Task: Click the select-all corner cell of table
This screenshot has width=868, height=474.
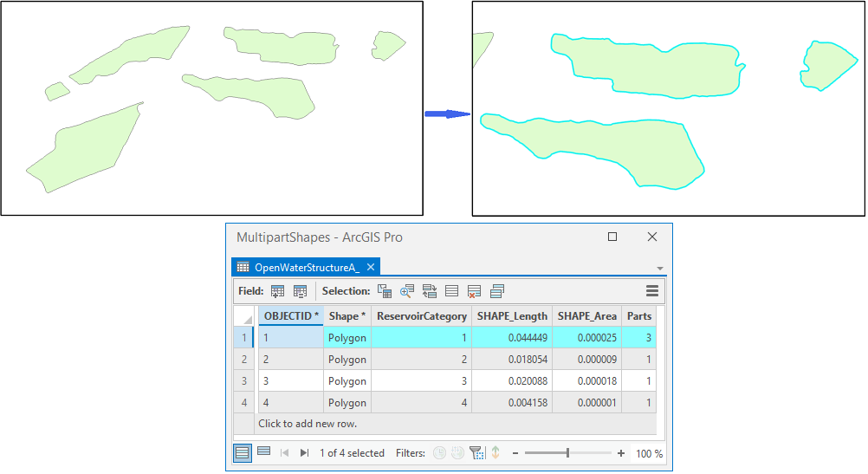Action: pos(244,316)
